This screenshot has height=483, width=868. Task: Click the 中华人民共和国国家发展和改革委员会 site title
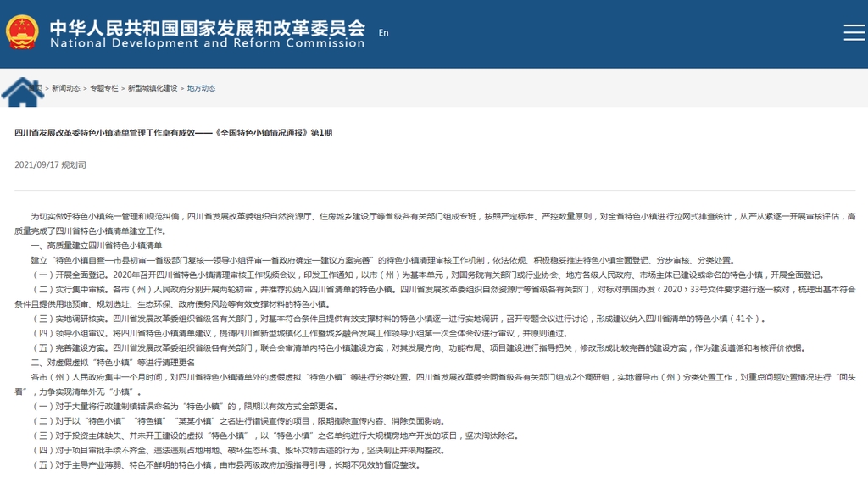(207, 26)
